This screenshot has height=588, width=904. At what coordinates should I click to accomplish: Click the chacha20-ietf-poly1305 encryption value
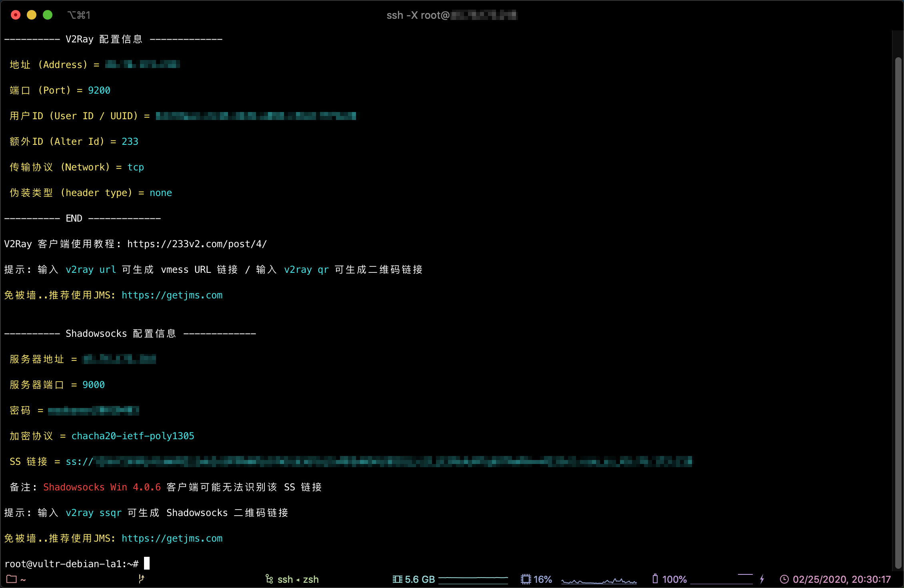pos(133,436)
